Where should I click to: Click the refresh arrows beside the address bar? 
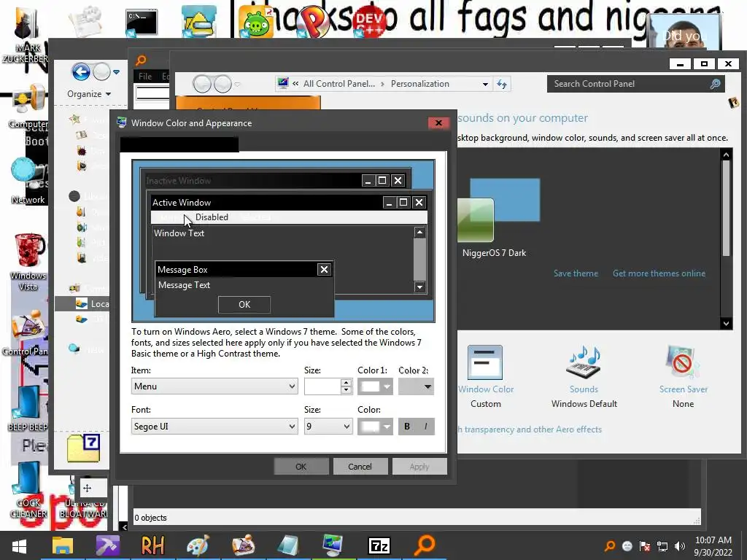pyautogui.click(x=502, y=85)
